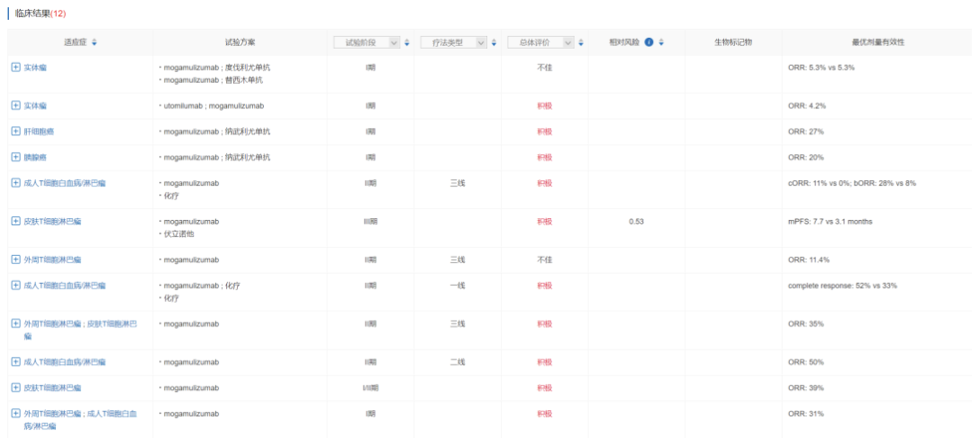Expand the 皮肤T细胞淋巴瘤 row with ORR 39%

(16, 388)
